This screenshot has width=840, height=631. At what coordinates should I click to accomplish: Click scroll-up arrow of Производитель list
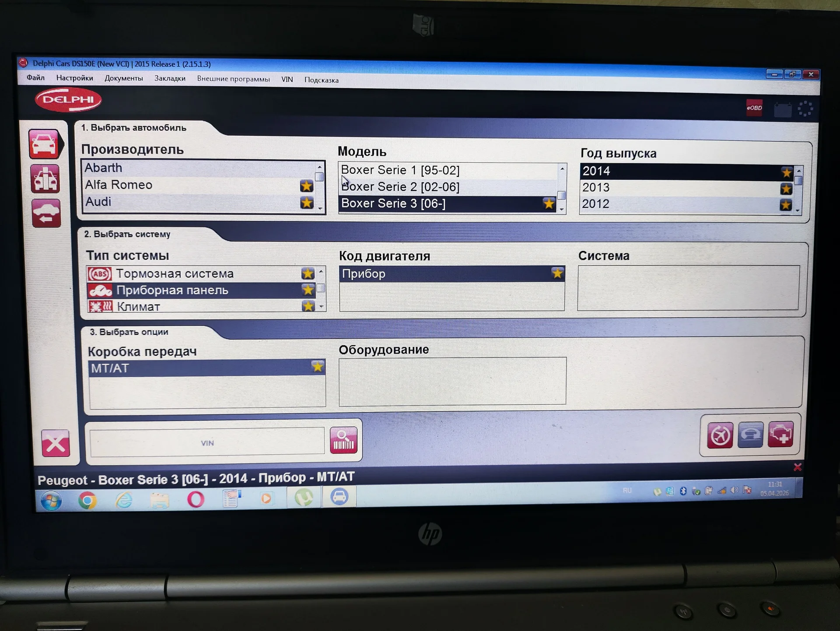pyautogui.click(x=320, y=167)
